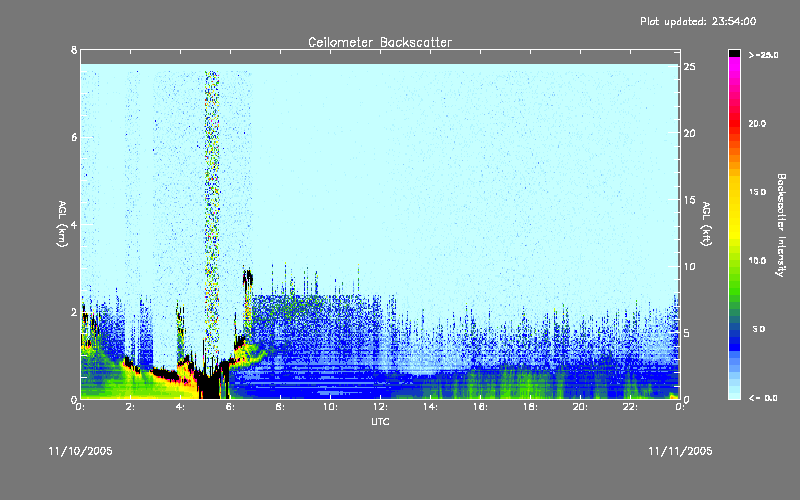This screenshot has height=500, width=800.
Task: Select the "AGL (km)" axis label
Action: (62, 224)
